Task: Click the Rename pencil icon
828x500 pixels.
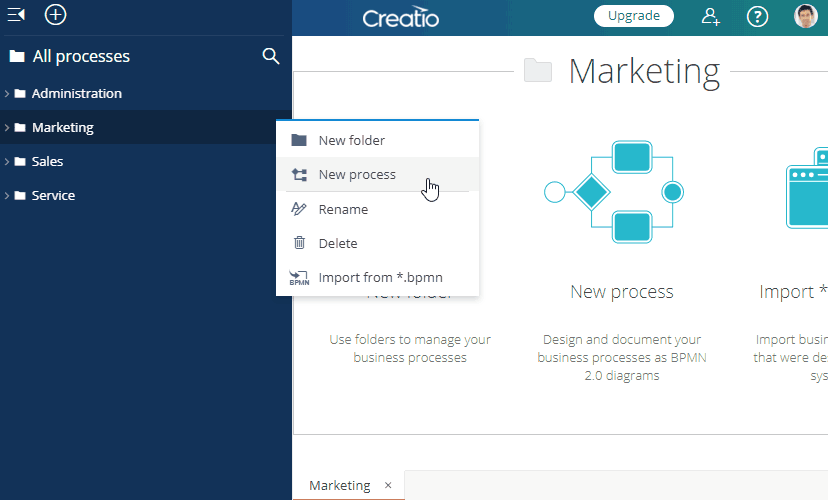Action: coord(299,209)
